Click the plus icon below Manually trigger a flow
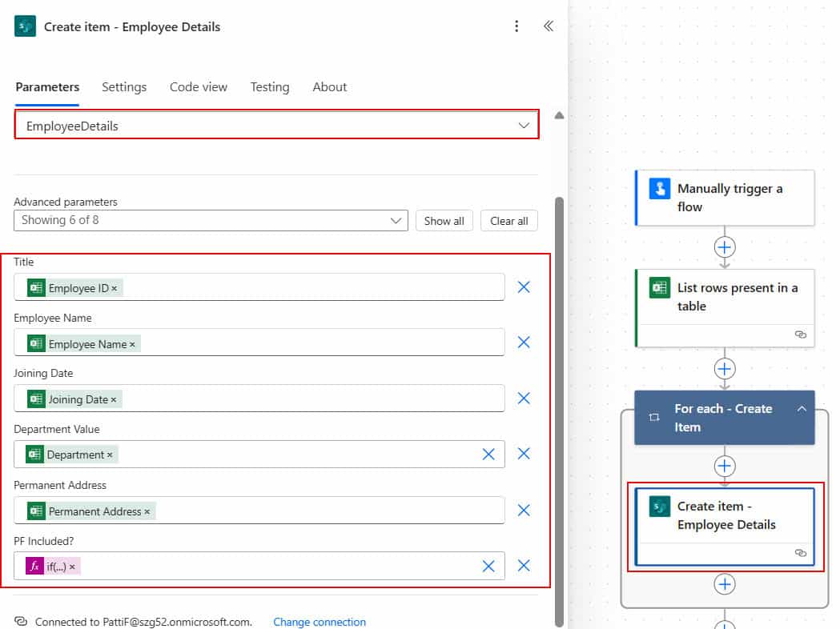Viewport: 840px width, 629px height. point(724,247)
